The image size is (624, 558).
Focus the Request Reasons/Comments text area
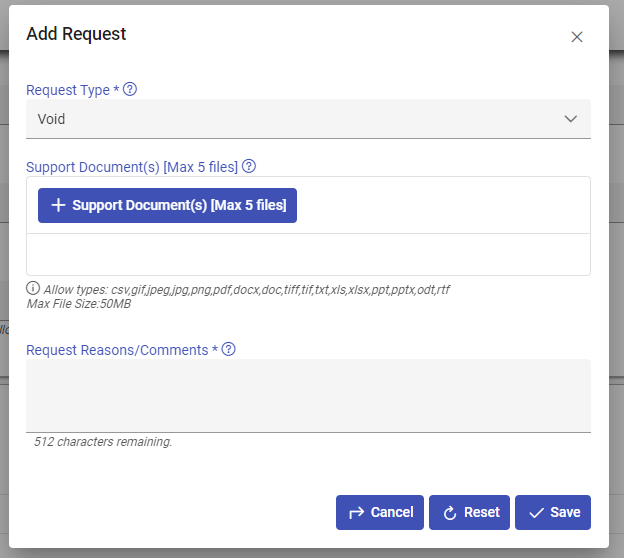308,395
